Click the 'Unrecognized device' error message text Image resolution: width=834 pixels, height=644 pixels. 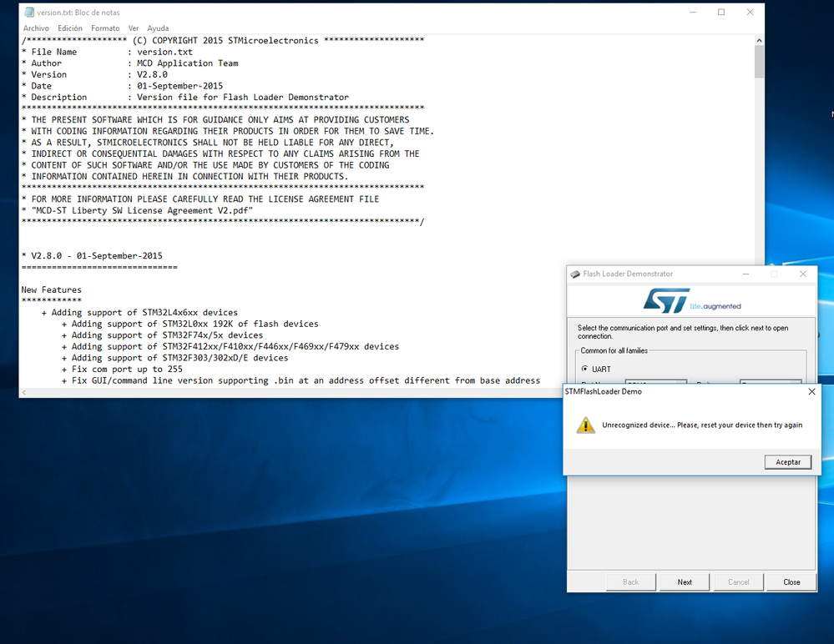(x=702, y=425)
